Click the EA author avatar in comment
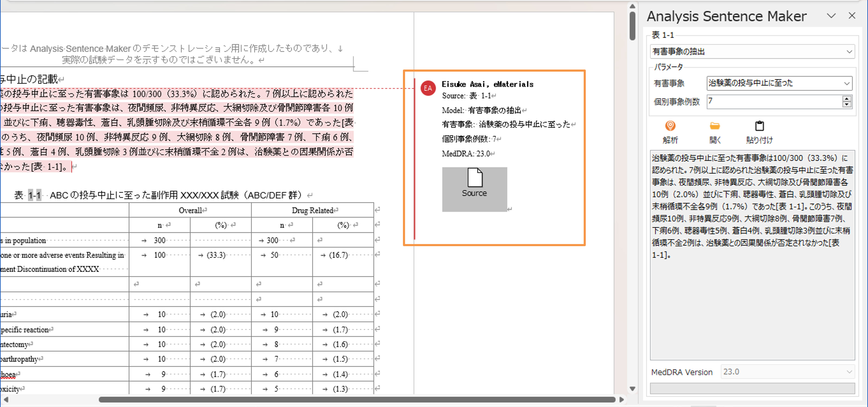 tap(428, 88)
